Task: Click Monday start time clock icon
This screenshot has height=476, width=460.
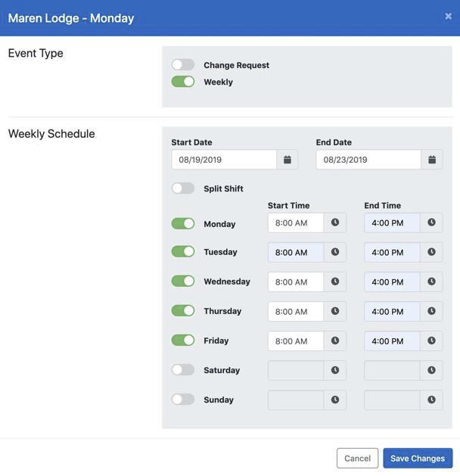Action: [x=335, y=222]
